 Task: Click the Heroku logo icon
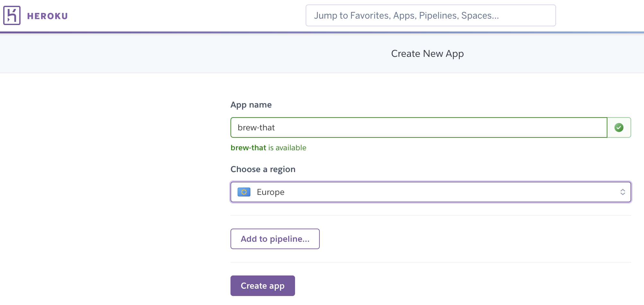pyautogui.click(x=12, y=15)
